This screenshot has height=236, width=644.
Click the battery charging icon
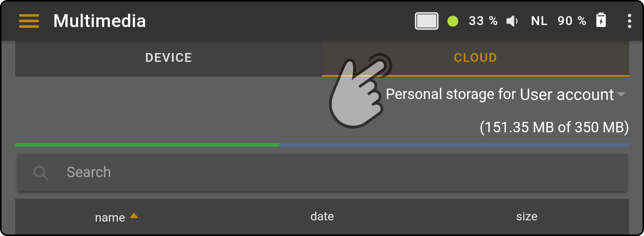click(x=601, y=20)
